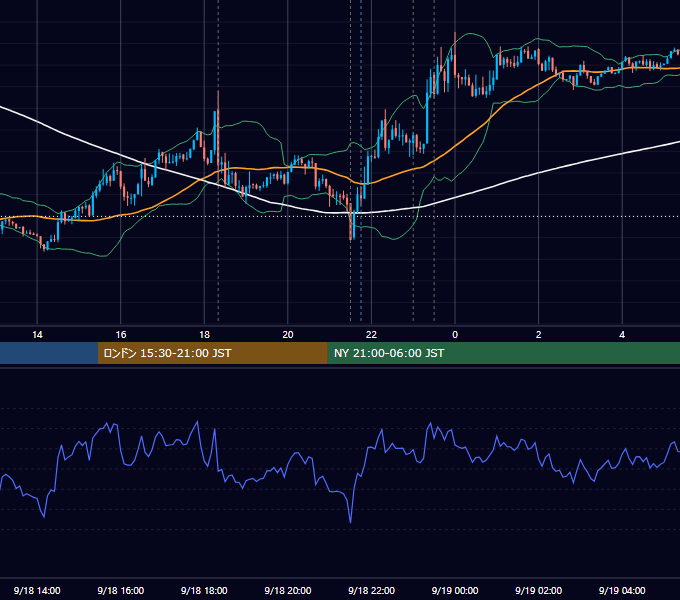Screen dimensions: 680x600
Task: Click the '9/19 00:00' date label
Action: (455, 590)
